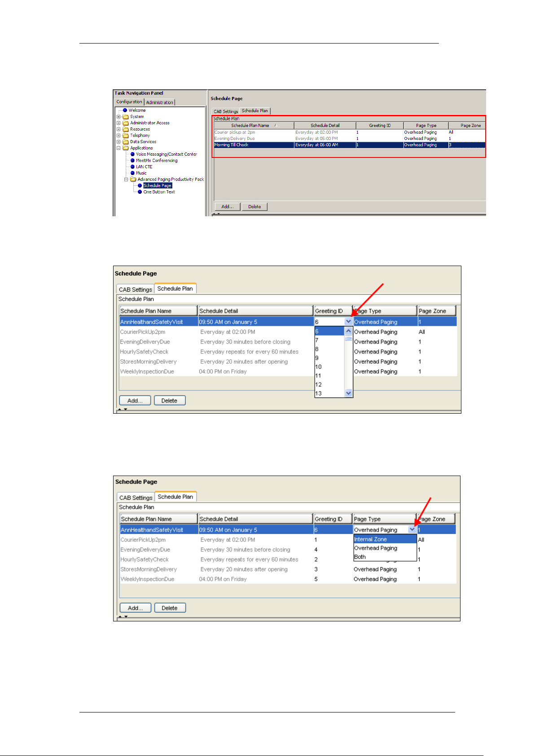Click 'Everyday at 06:00 AM' schedule detail cell
This screenshot has height=756, width=535.
point(325,145)
